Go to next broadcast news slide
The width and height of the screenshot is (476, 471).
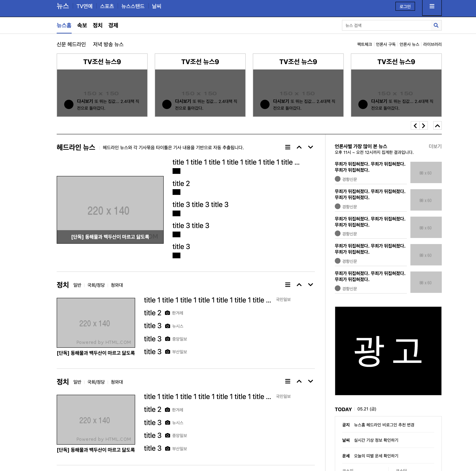pyautogui.click(x=424, y=126)
